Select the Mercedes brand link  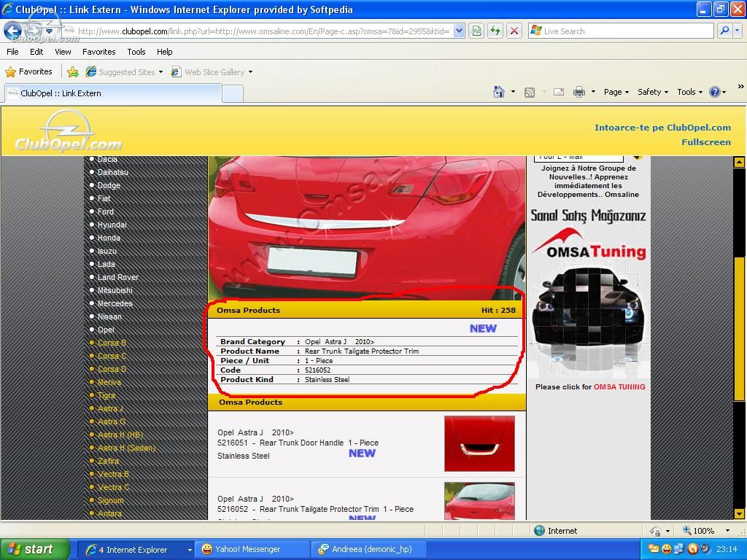tap(115, 303)
